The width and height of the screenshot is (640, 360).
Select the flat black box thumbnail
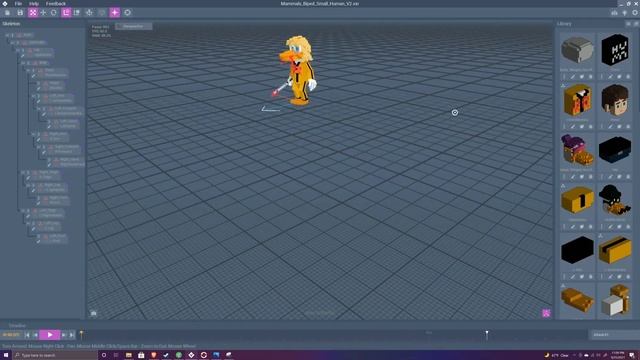point(615,150)
